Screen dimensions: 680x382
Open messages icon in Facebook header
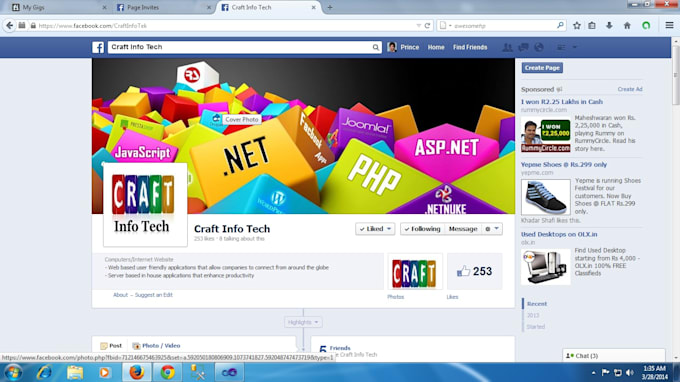(523, 47)
